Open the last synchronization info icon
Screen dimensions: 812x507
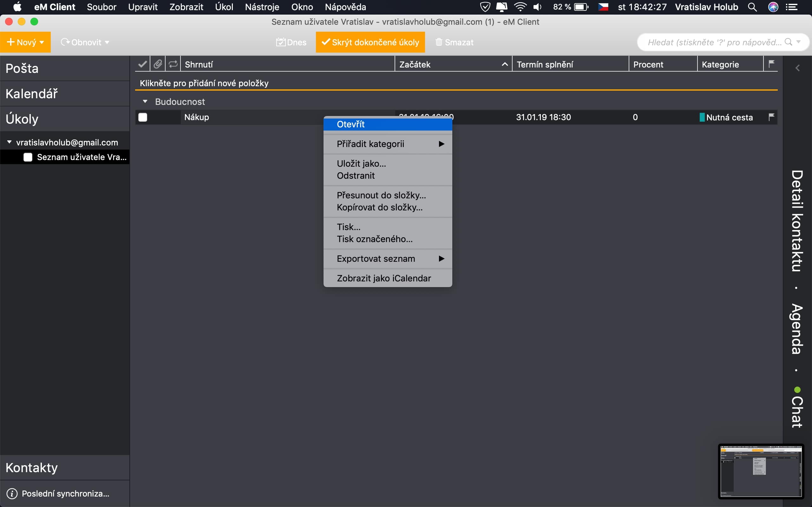[x=12, y=494]
